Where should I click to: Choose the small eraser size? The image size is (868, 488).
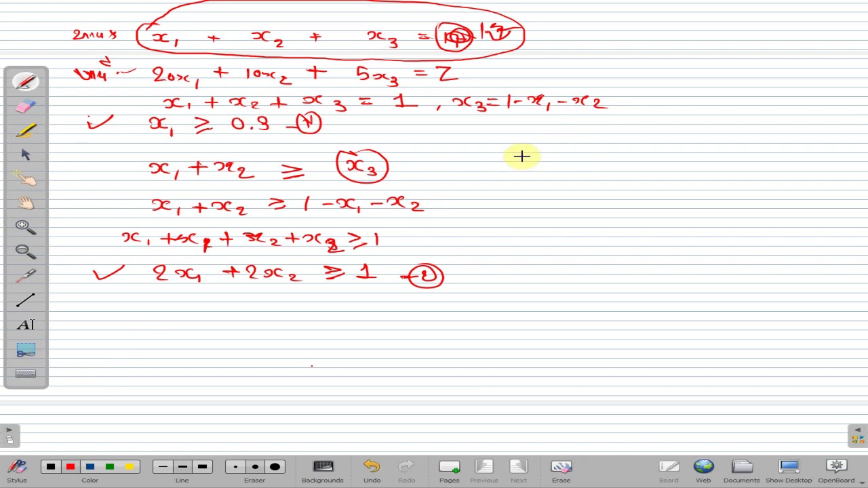pos(235,466)
